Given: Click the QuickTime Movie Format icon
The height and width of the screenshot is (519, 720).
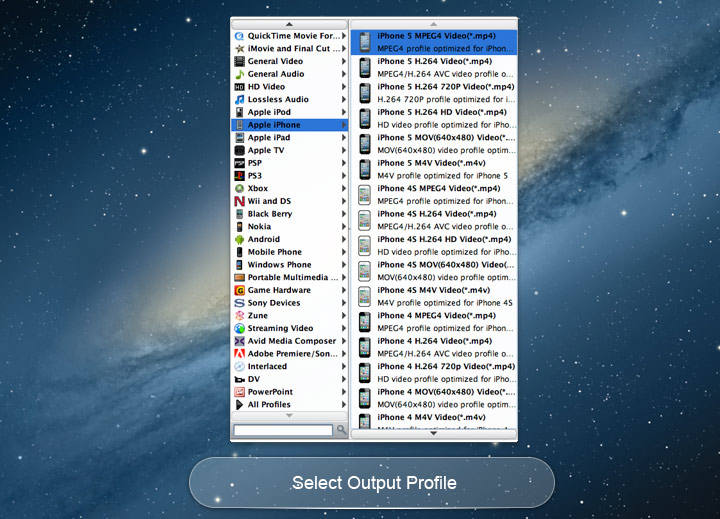Looking at the screenshot, I should tap(239, 36).
